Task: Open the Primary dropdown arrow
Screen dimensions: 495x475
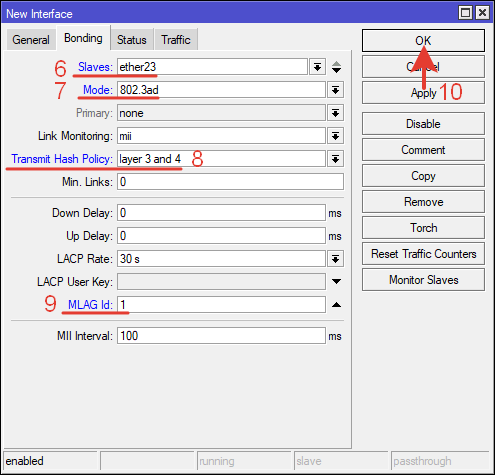Action: [x=335, y=113]
